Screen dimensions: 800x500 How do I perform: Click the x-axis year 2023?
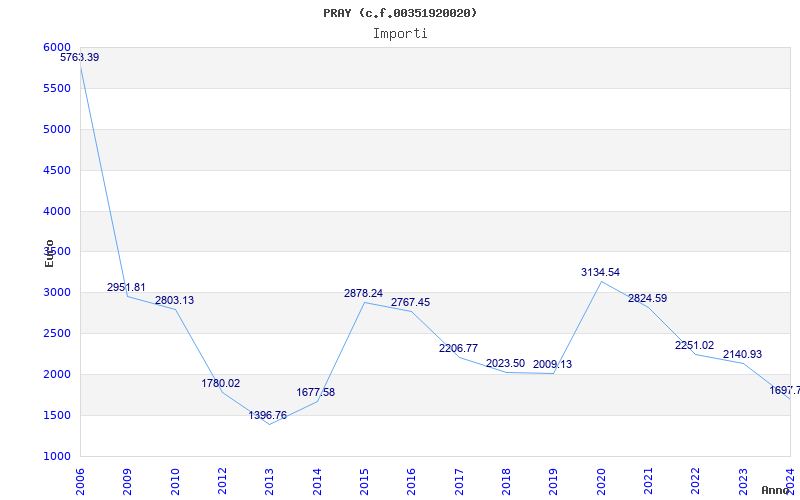click(x=743, y=482)
